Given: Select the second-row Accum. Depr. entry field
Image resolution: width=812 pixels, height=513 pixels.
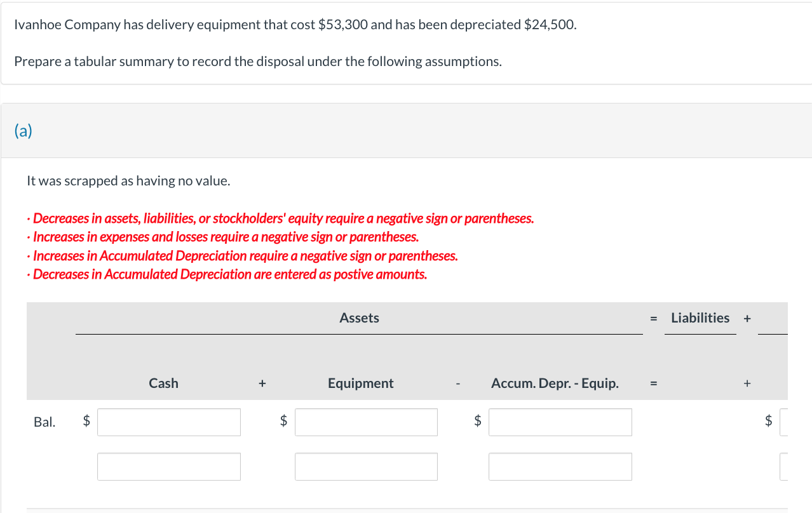Looking at the screenshot, I should 560,467.
